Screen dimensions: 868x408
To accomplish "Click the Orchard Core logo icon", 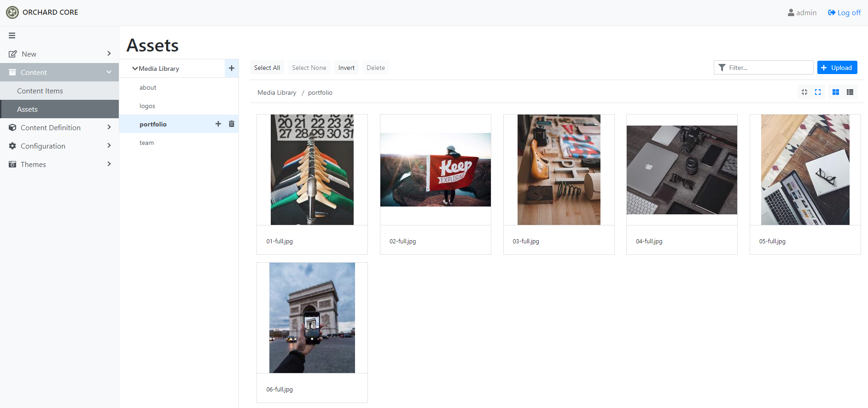I will [x=12, y=12].
